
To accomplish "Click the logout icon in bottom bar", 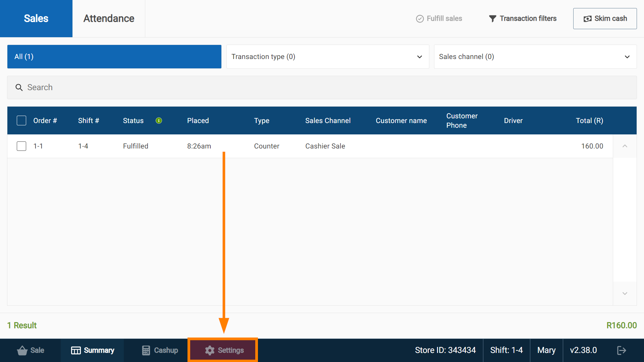I will pyautogui.click(x=622, y=350).
